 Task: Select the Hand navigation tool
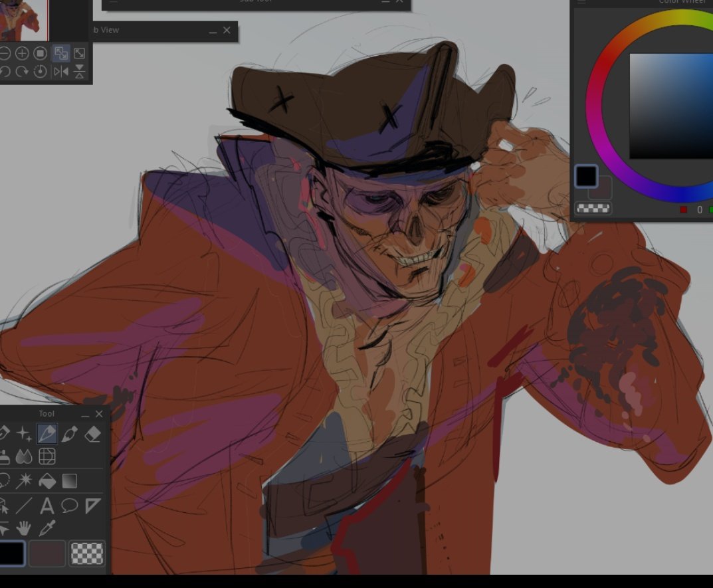tap(24, 527)
